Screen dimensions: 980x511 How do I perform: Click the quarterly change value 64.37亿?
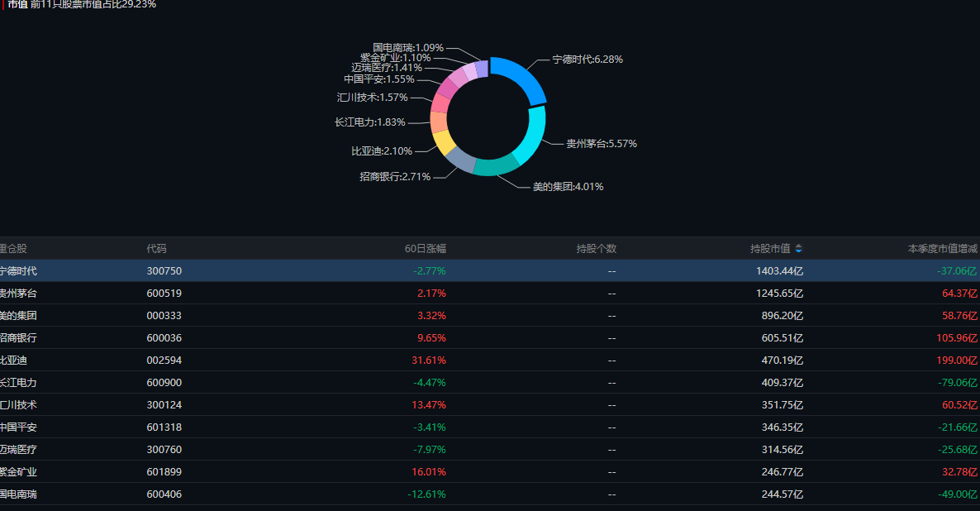(x=959, y=294)
